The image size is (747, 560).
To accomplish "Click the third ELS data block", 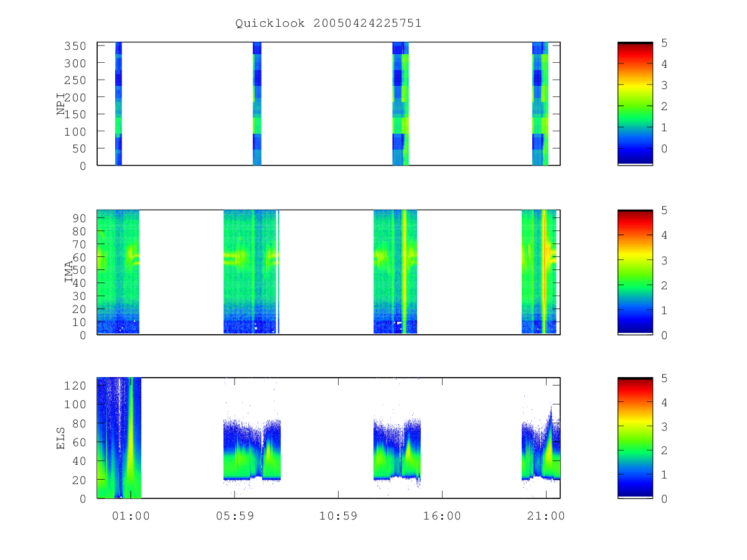I will tap(397, 449).
